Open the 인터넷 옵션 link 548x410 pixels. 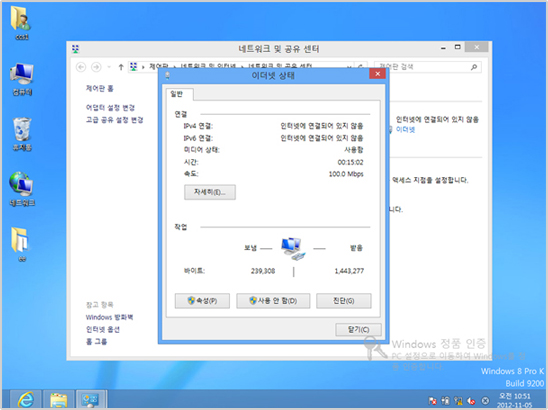(103, 329)
